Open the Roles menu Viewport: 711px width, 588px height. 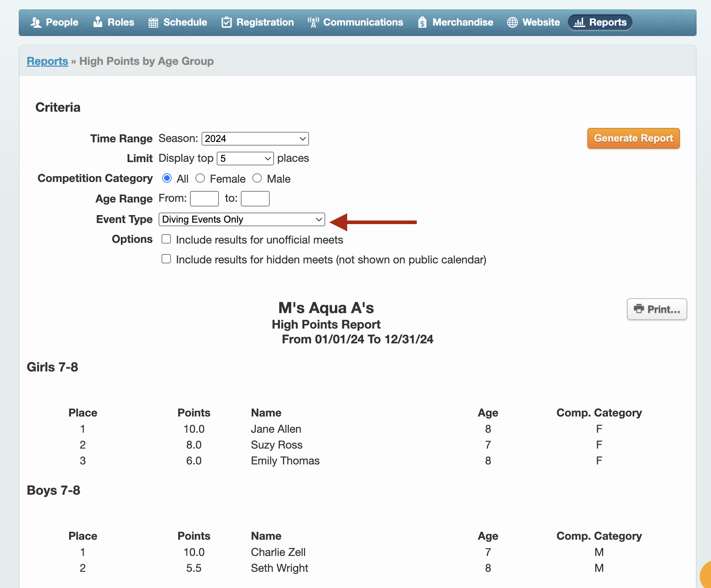pyautogui.click(x=114, y=22)
